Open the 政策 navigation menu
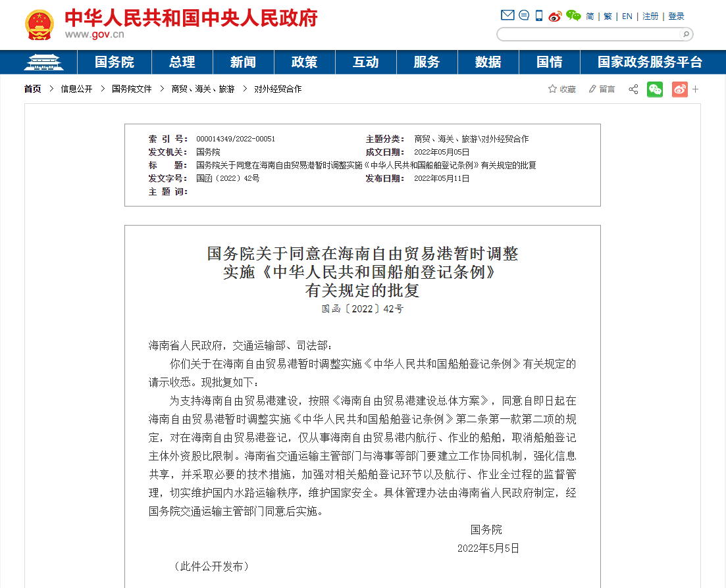 pyautogui.click(x=304, y=62)
